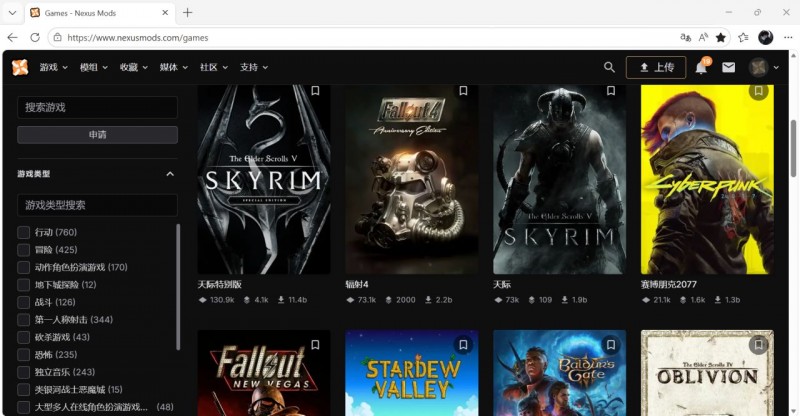Check the 冒险 (425) genre box
This screenshot has width=800, height=416.
[23, 250]
